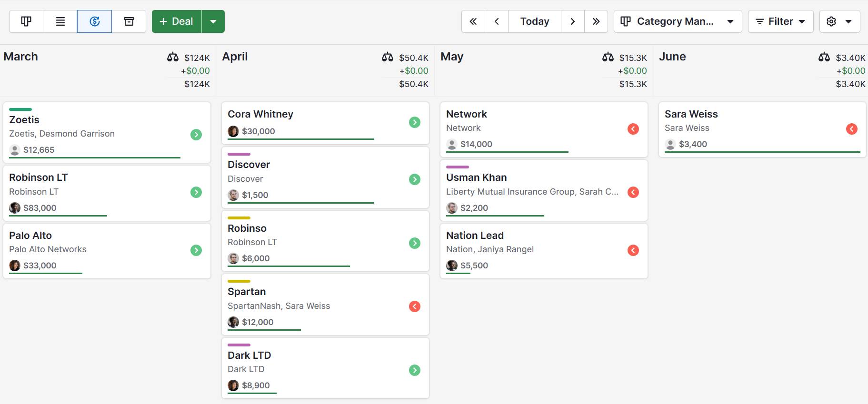Image resolution: width=868 pixels, height=404 pixels.
Task: Open the Spartan deal title
Action: coord(247,292)
